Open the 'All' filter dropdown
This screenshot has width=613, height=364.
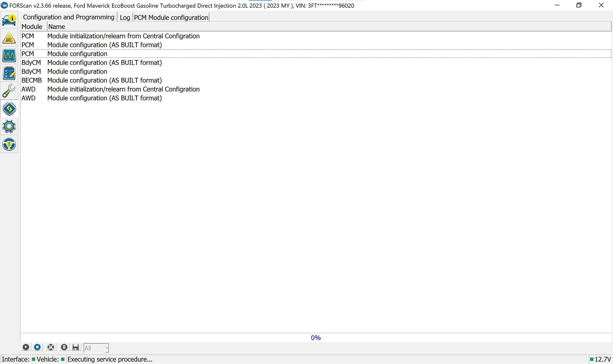tap(96, 348)
